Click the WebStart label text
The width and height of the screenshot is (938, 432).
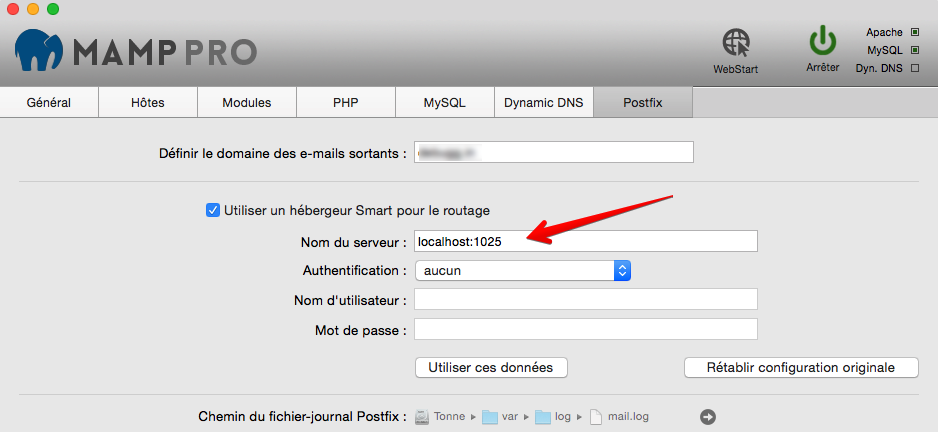click(x=735, y=69)
